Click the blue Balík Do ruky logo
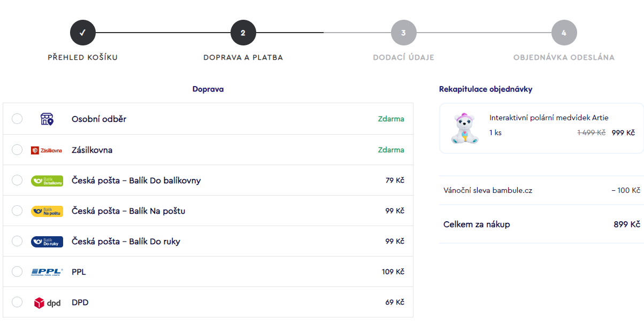 tap(47, 242)
